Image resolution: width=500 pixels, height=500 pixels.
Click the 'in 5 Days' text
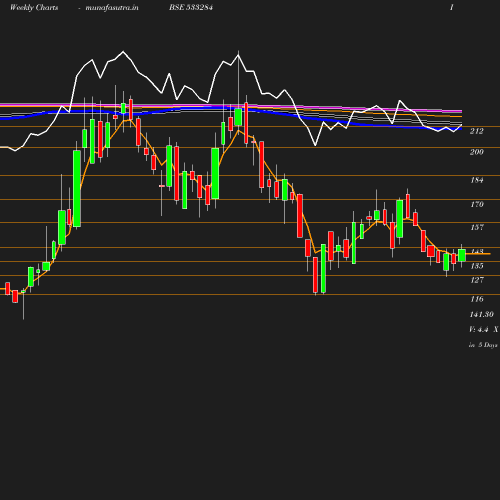[483, 345]
